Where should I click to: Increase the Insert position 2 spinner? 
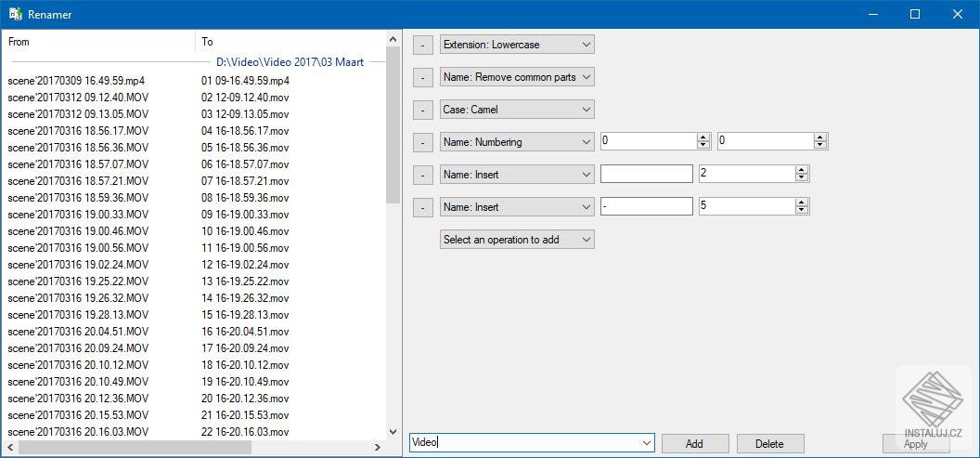coord(802,171)
